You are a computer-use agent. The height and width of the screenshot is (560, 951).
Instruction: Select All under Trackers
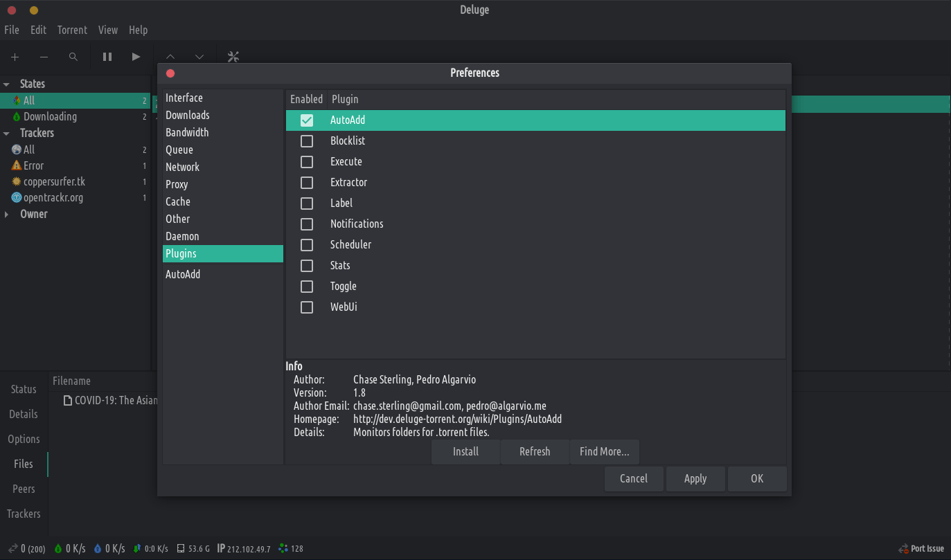75,150
